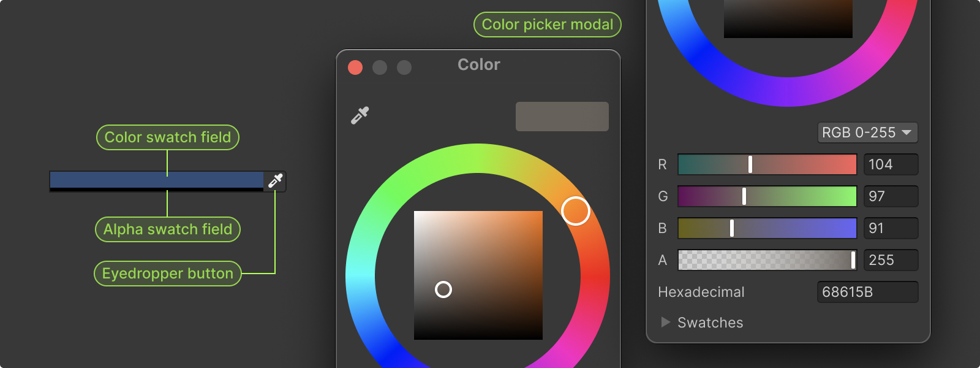
Task: Click the alpha value field showing 255
Action: (891, 260)
